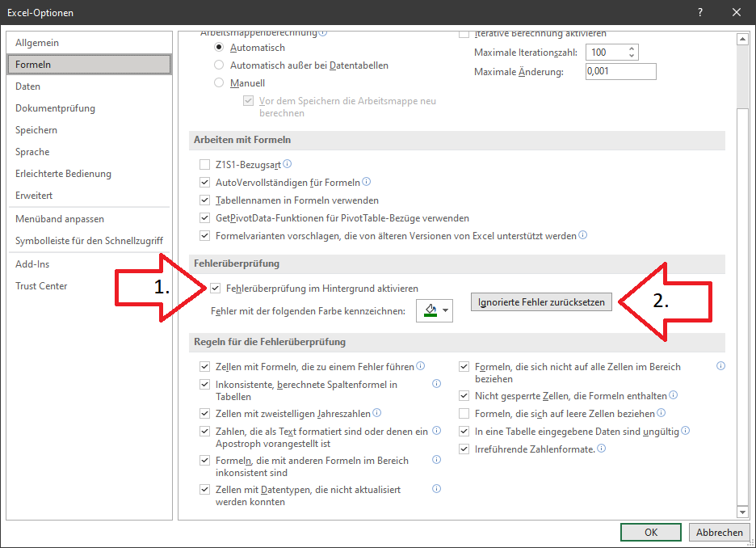The width and height of the screenshot is (756, 548).
Task: Open Symbolleiste für den Schnellzugriff
Action: click(x=89, y=241)
